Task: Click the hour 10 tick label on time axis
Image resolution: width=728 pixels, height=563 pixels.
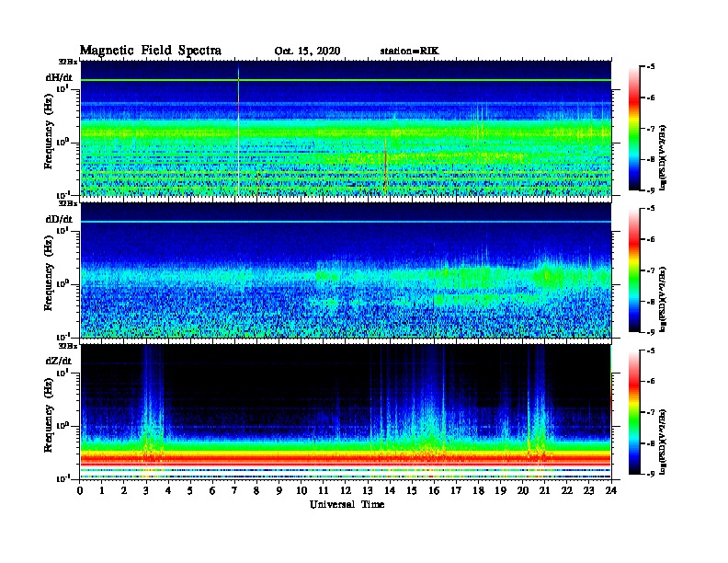Action: coord(301,491)
